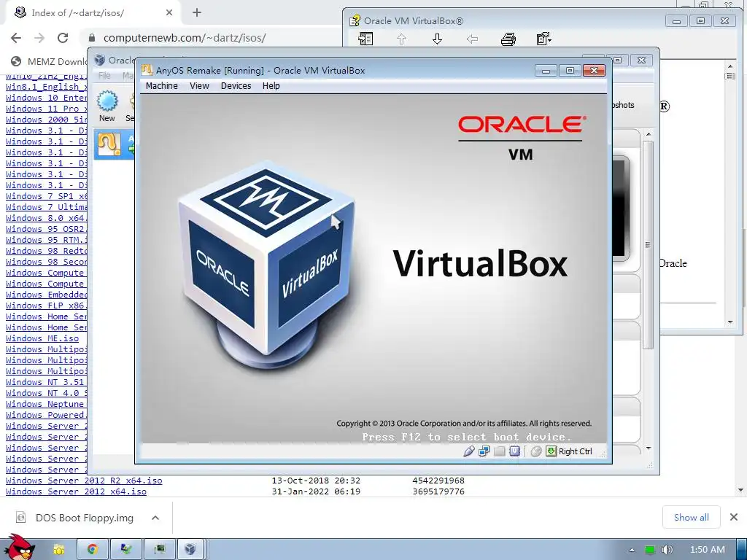Click the 4542291968 file size text
This screenshot has width=747, height=560.
point(438,481)
